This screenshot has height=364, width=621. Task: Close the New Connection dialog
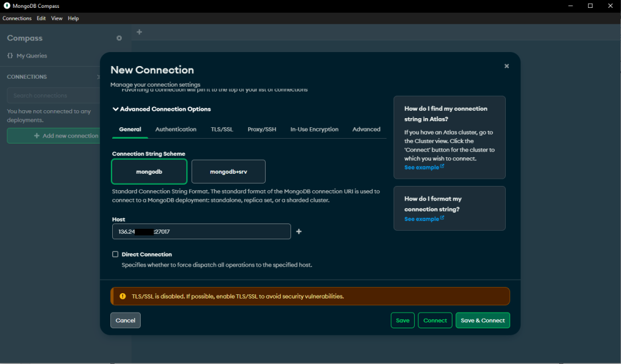click(506, 66)
